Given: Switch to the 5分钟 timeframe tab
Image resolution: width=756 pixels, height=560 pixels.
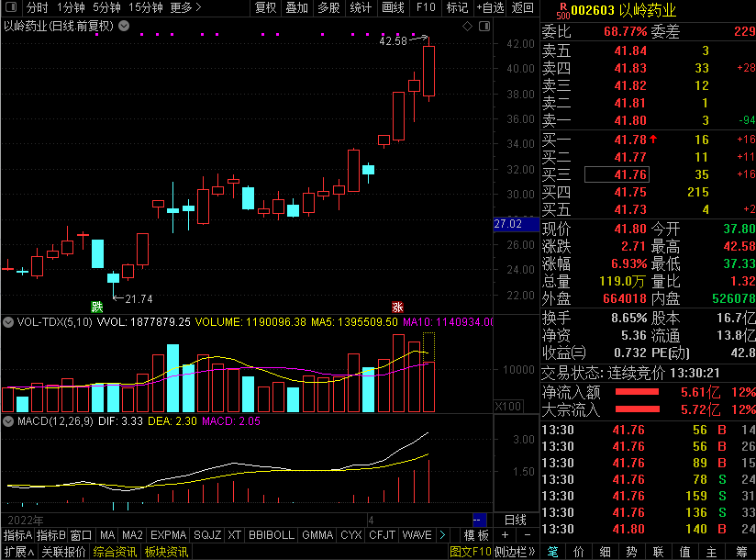Looking at the screenshot, I should tap(106, 7).
